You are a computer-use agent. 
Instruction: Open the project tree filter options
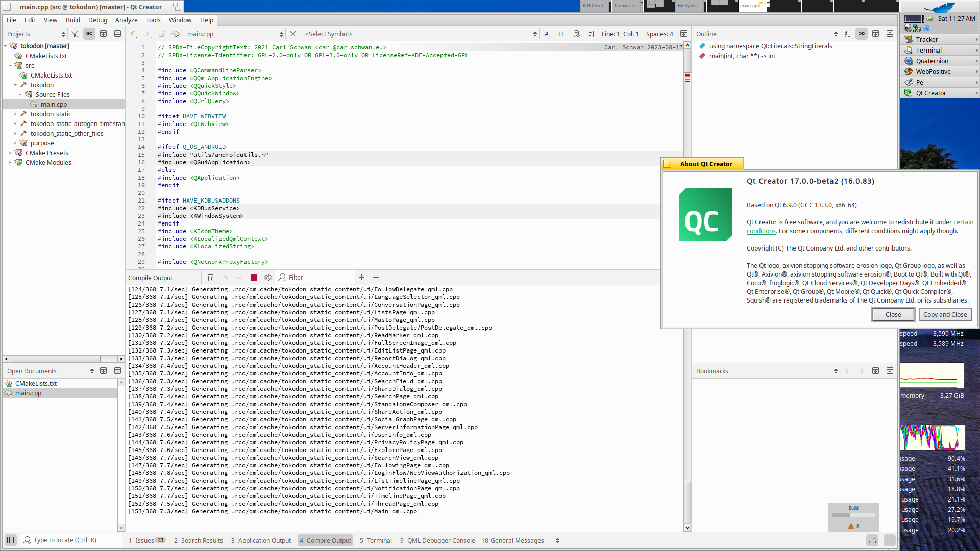coord(75,34)
